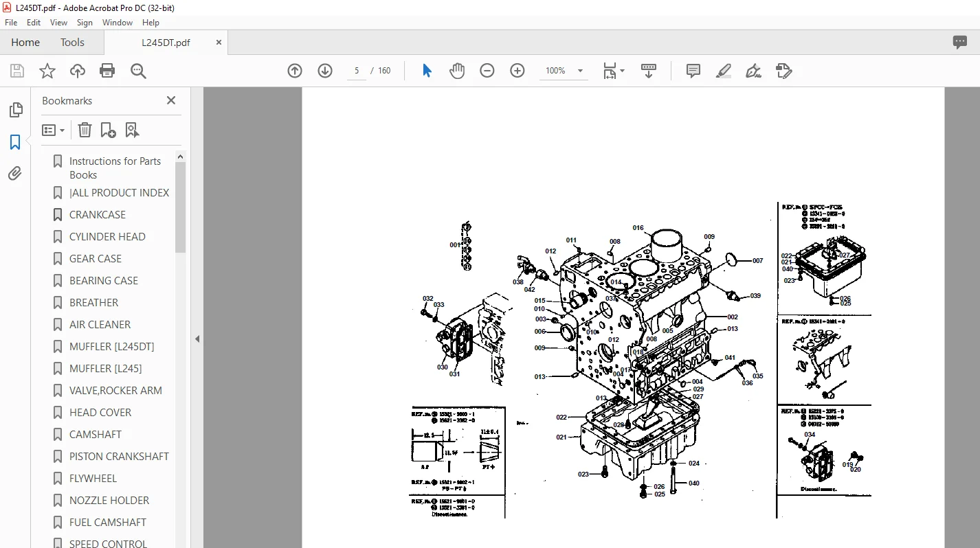
Task: Switch to the Home tab
Action: pos(25,42)
